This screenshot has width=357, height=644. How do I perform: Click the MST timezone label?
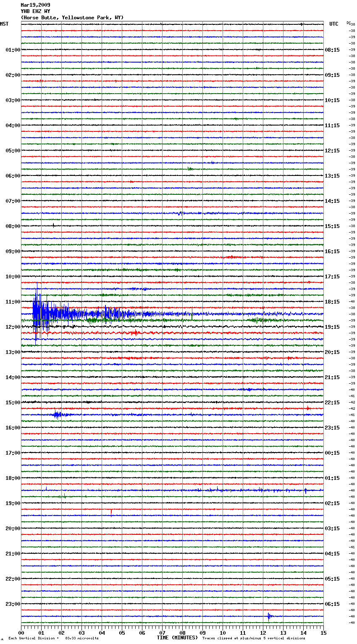pos(4,24)
